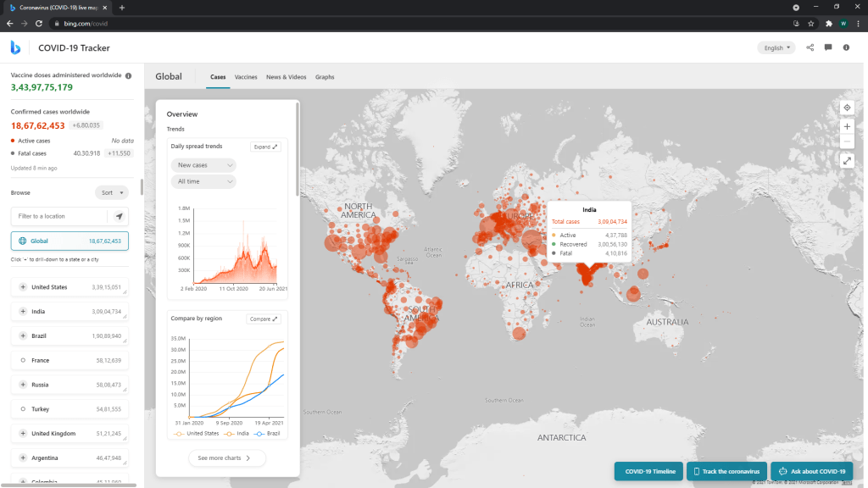The width and height of the screenshot is (868, 488).
Task: Click the info icon next to vaccine doses
Action: pyautogui.click(x=129, y=75)
